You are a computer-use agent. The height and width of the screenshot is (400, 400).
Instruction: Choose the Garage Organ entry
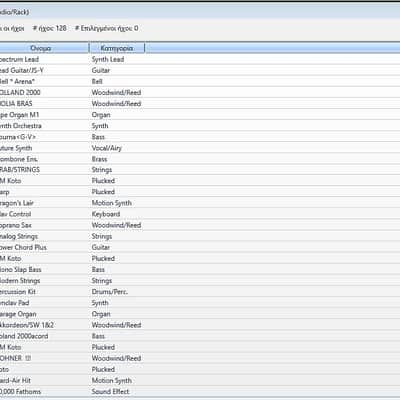pos(200,314)
